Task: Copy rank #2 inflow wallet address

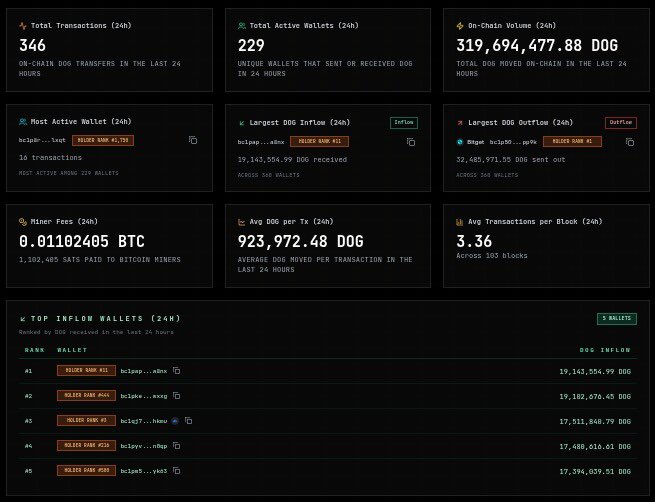Action: tap(176, 396)
